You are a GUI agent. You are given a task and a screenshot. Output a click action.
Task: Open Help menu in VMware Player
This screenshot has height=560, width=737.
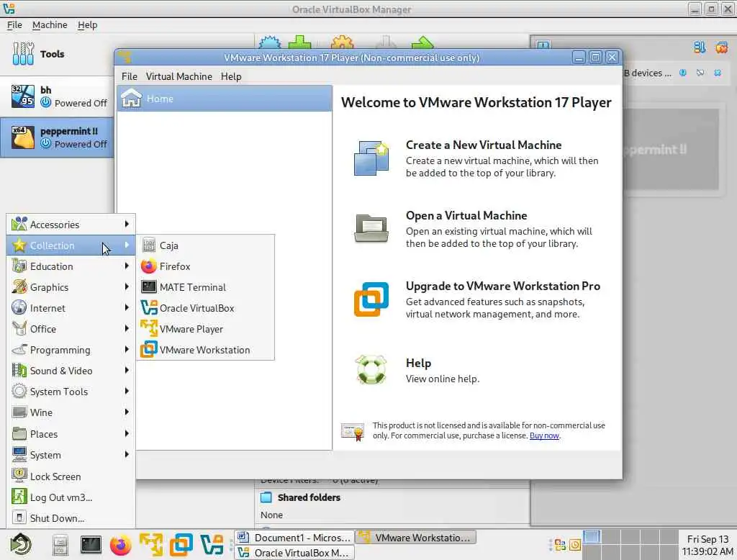click(231, 76)
